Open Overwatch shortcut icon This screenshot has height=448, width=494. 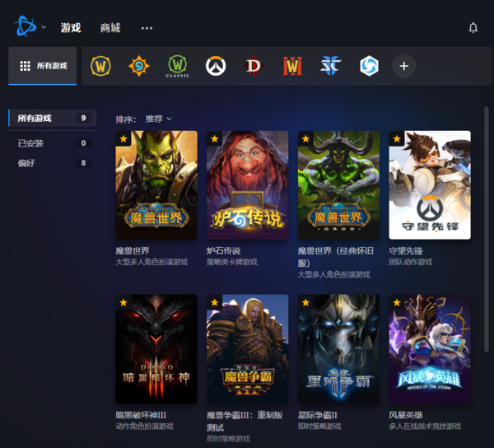click(x=216, y=66)
